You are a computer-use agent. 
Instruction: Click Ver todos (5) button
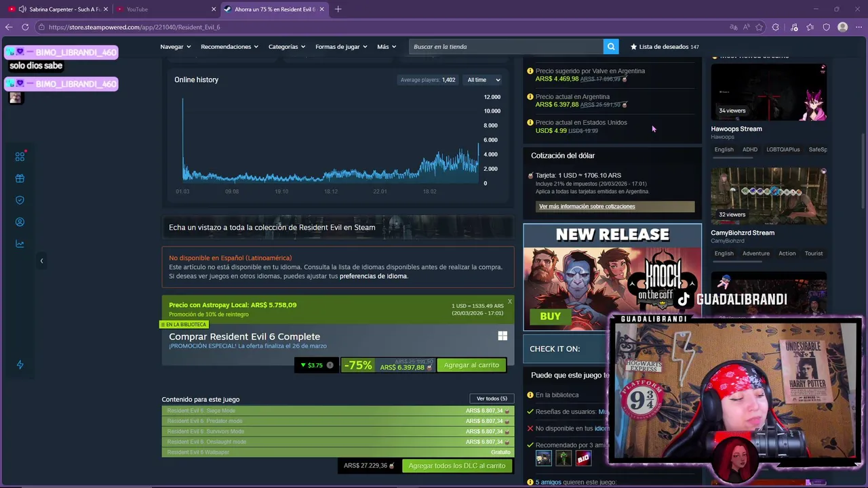coord(492,399)
